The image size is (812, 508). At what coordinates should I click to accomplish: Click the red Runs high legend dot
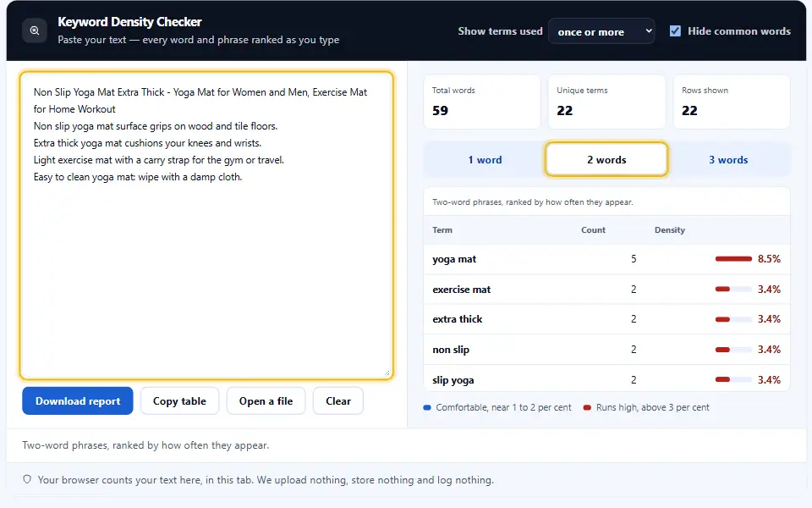pyautogui.click(x=587, y=407)
